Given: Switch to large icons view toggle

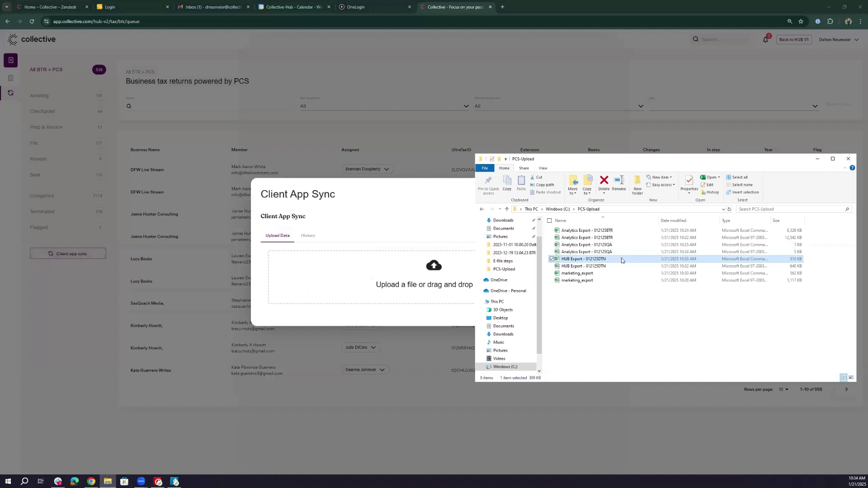Looking at the screenshot, I should 851,378.
